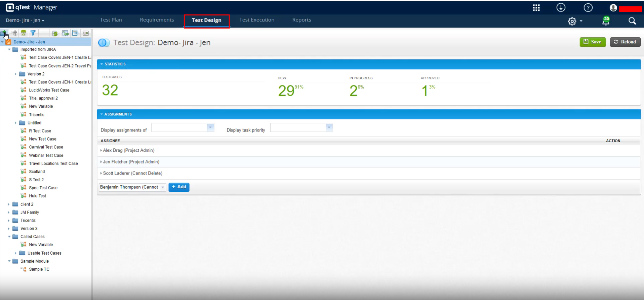
Task: Switch to the Test Execution tab
Action: click(256, 20)
